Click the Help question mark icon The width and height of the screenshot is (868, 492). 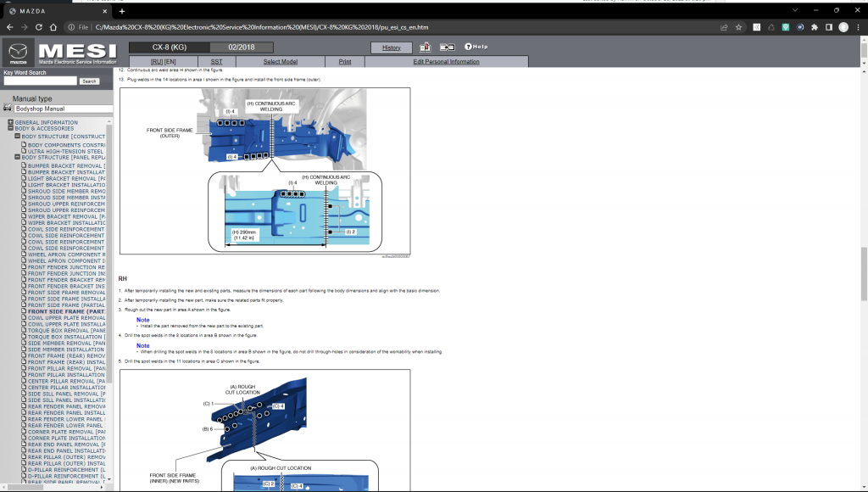[x=476, y=47]
